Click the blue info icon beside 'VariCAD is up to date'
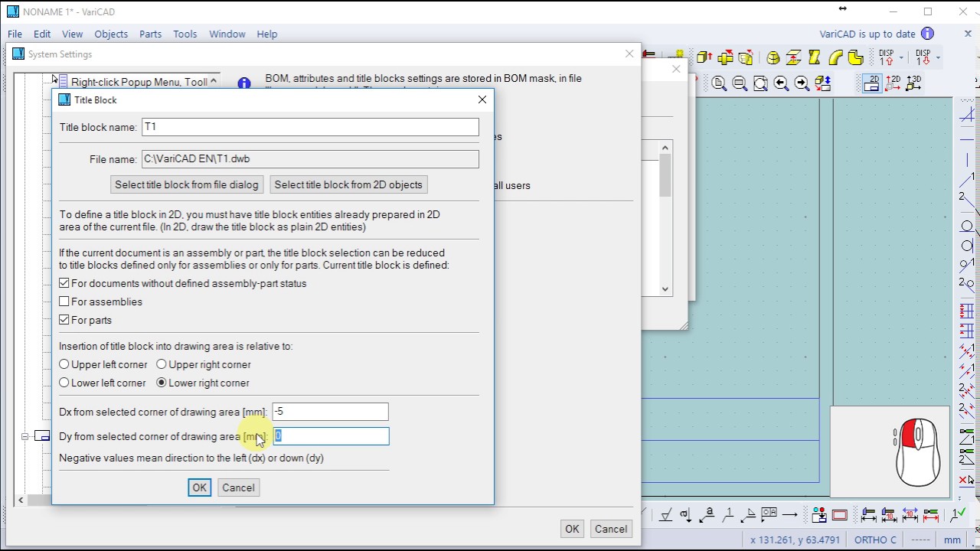 (927, 34)
